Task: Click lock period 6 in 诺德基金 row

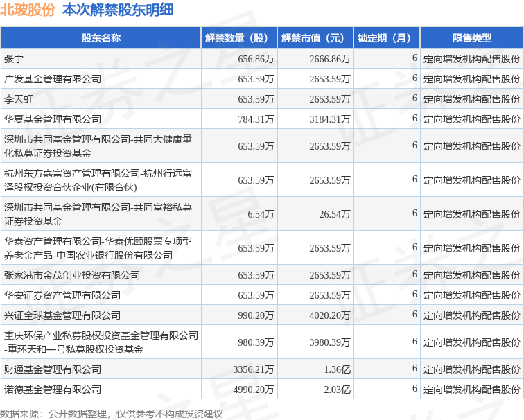Action: pos(414,388)
